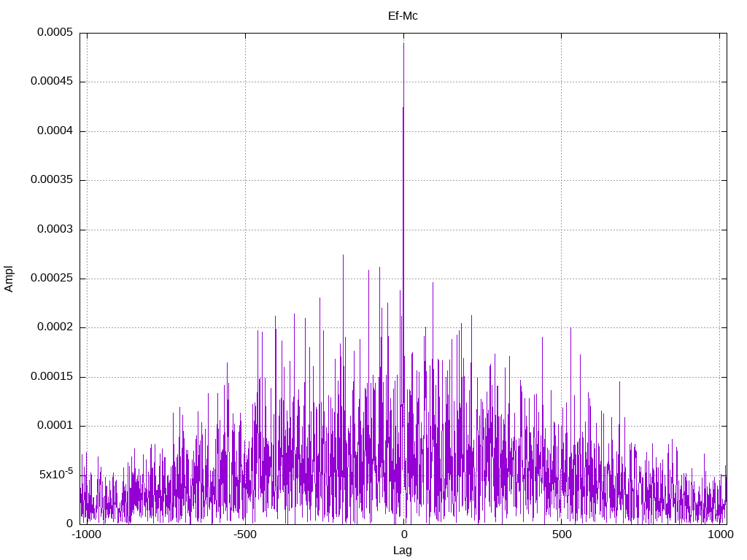Select the y-axis tick label 5x10^-5
The width and height of the screenshot is (747, 560).
click(56, 474)
